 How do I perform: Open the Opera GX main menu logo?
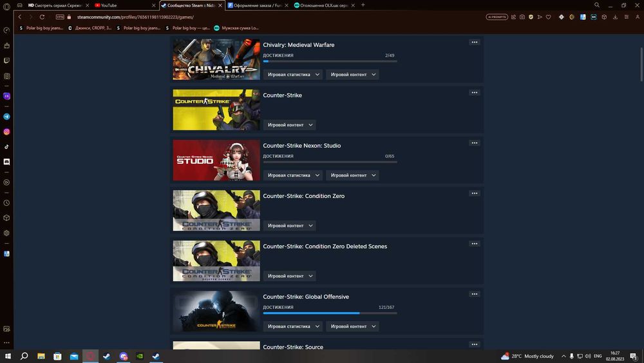pyautogui.click(x=6, y=5)
